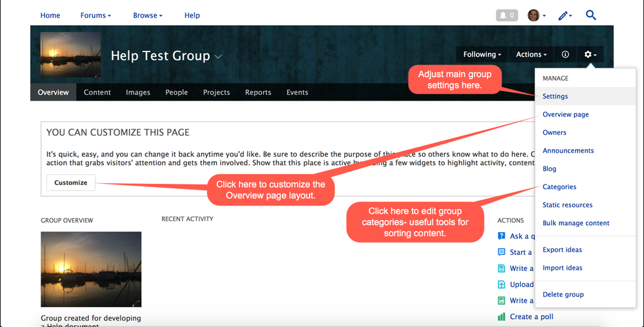Open search with magnifying glass icon
This screenshot has height=327, width=644.
point(590,15)
